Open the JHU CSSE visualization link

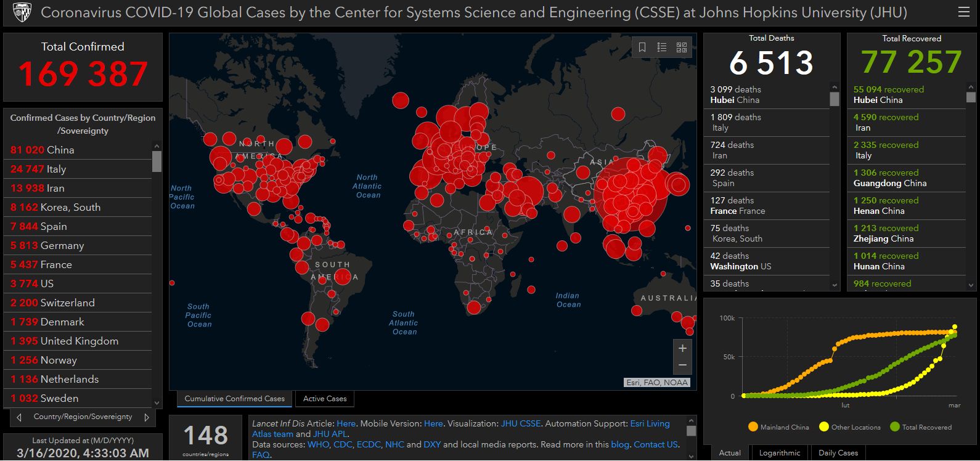(521, 423)
